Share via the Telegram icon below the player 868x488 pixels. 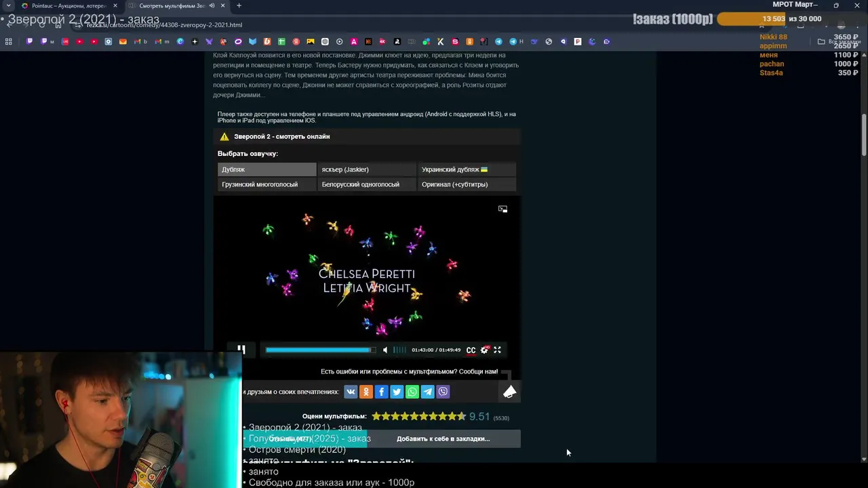tap(428, 392)
